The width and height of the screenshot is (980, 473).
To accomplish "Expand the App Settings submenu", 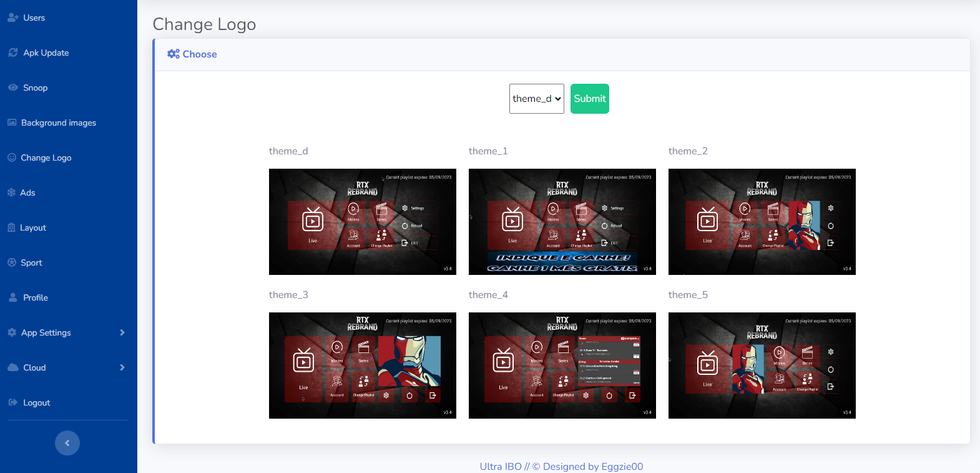I will (x=122, y=332).
